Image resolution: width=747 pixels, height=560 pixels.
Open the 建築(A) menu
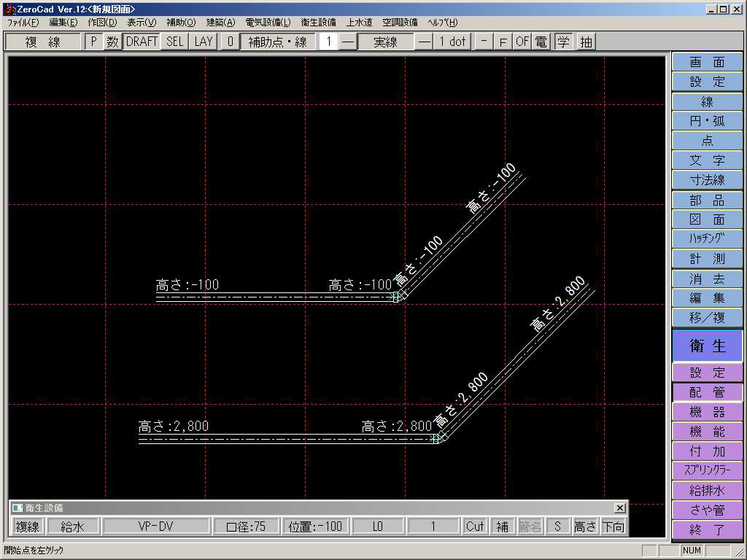pos(220,23)
